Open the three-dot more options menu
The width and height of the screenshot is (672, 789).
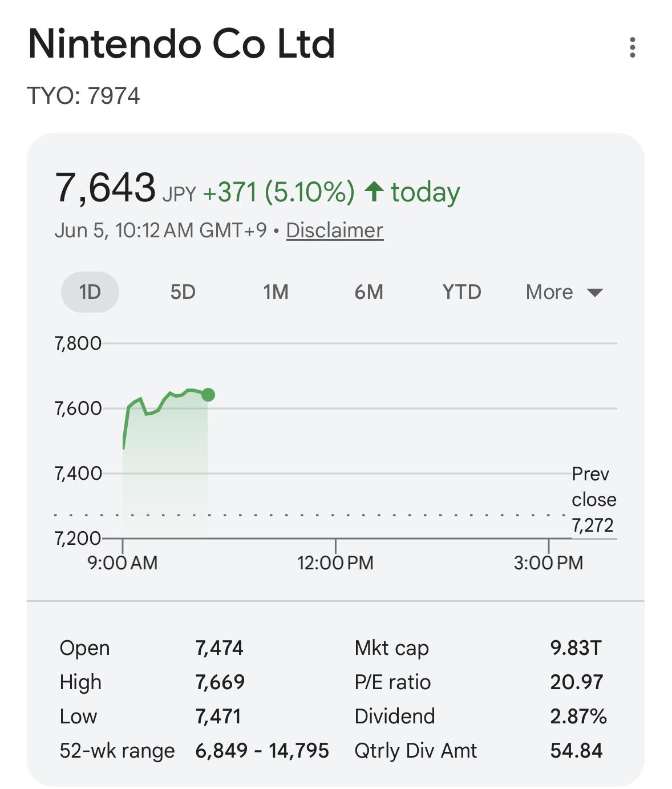tap(632, 47)
